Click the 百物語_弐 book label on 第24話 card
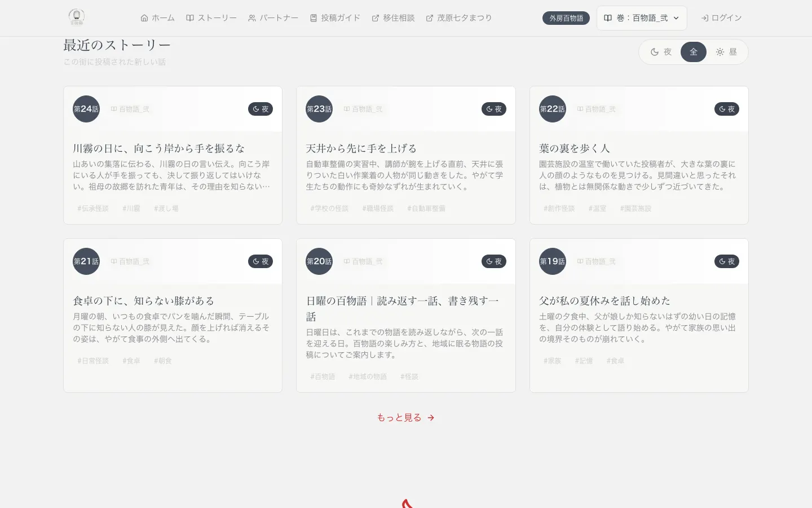Viewport: 812px width, 508px height. click(x=130, y=109)
